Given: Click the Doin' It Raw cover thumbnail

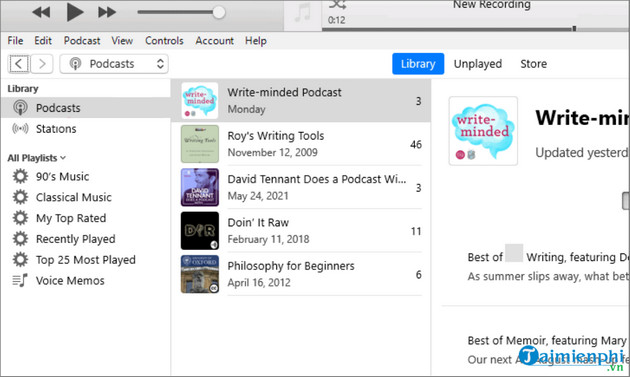Looking at the screenshot, I should (x=200, y=231).
